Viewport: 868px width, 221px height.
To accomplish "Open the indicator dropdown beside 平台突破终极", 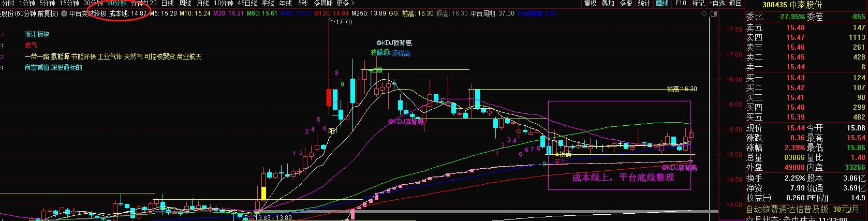I will pyautogui.click(x=64, y=13).
